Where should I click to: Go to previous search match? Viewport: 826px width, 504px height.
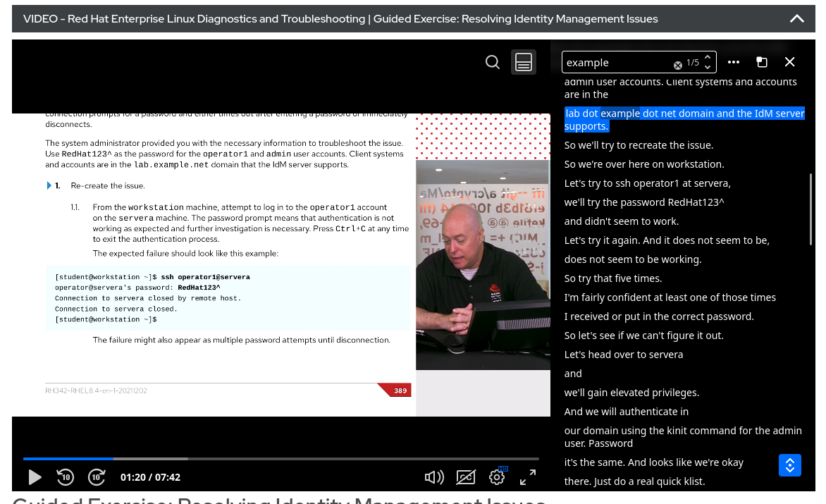[x=708, y=57]
